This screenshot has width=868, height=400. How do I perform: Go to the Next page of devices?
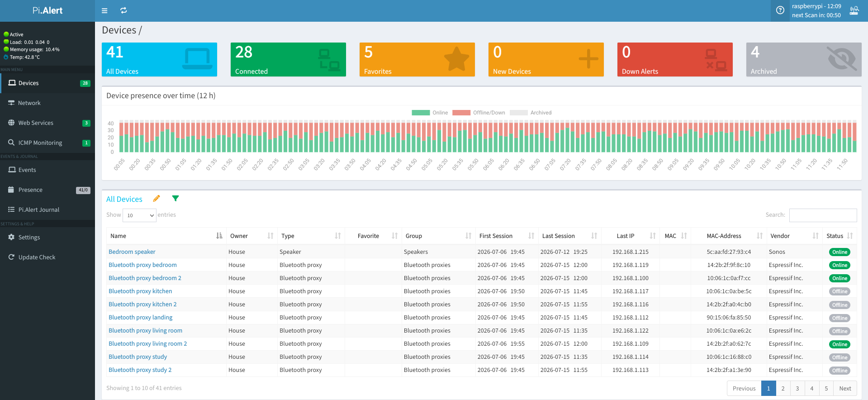pos(845,388)
